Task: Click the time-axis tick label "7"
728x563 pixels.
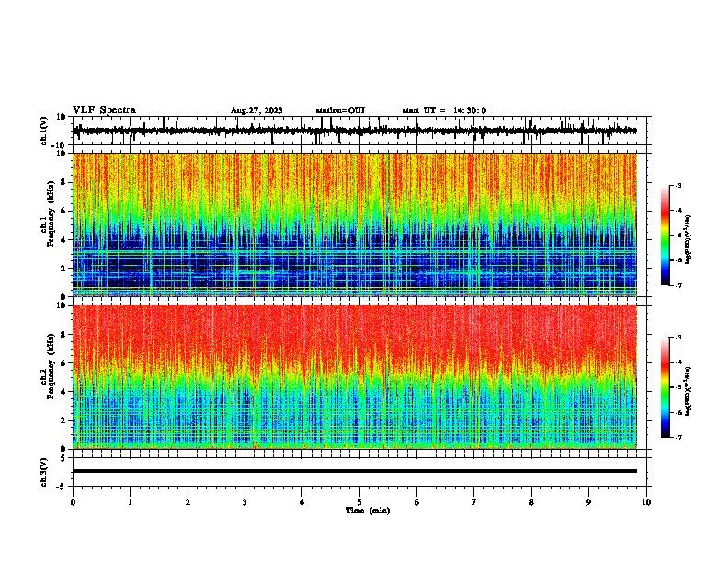Action: [474, 502]
